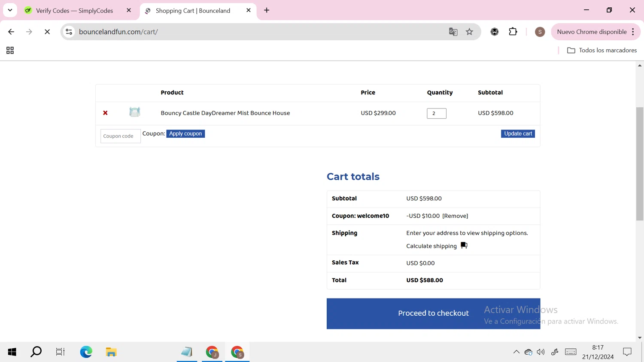Open a new browser tab

point(267,10)
